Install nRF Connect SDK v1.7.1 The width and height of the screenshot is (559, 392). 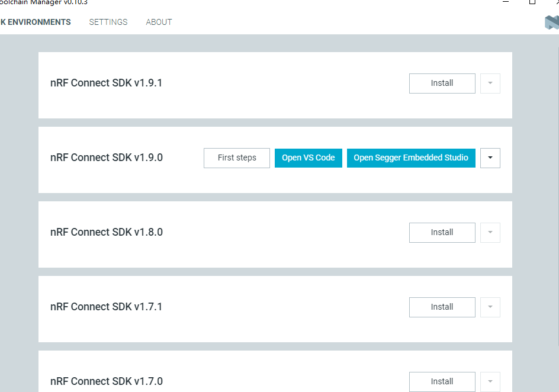coord(442,307)
